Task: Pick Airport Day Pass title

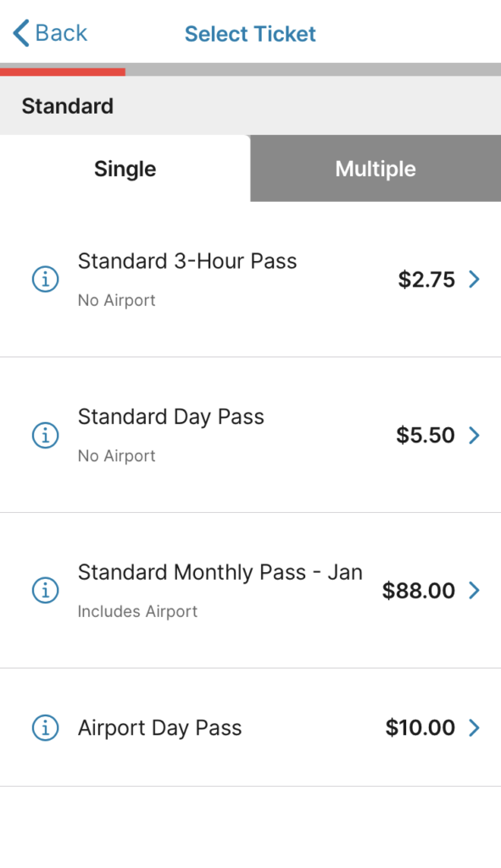Action: [160, 728]
